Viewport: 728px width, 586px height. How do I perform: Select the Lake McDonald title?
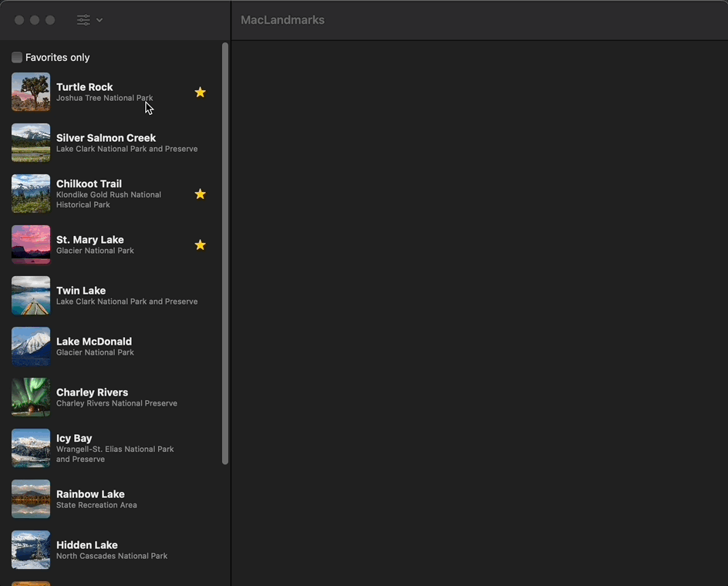(94, 342)
